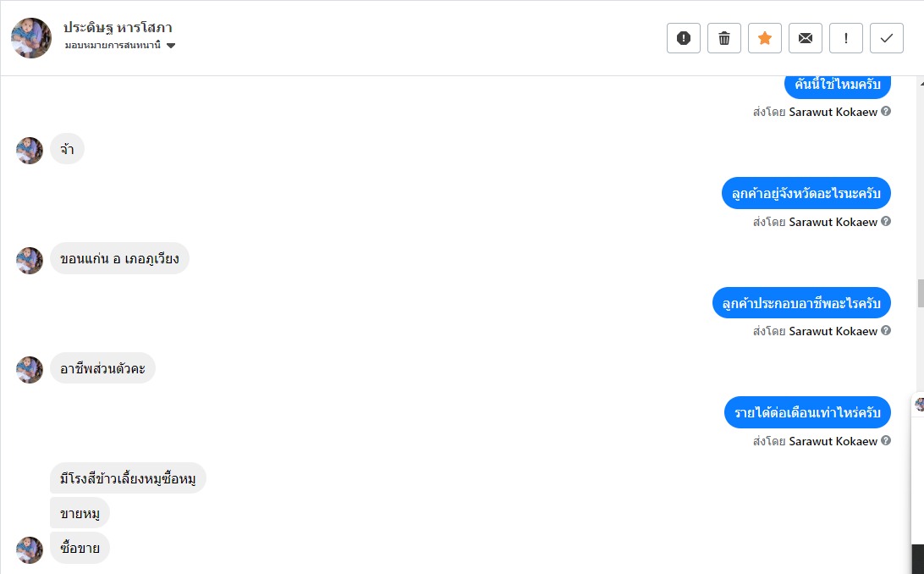Toggle the orange star on this conversation

click(765, 38)
